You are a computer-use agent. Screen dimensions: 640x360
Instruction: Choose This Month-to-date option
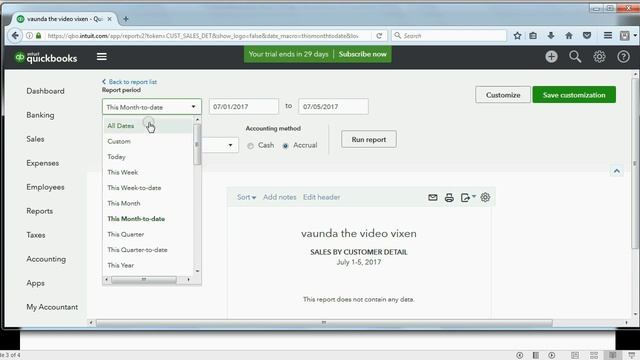(148, 219)
